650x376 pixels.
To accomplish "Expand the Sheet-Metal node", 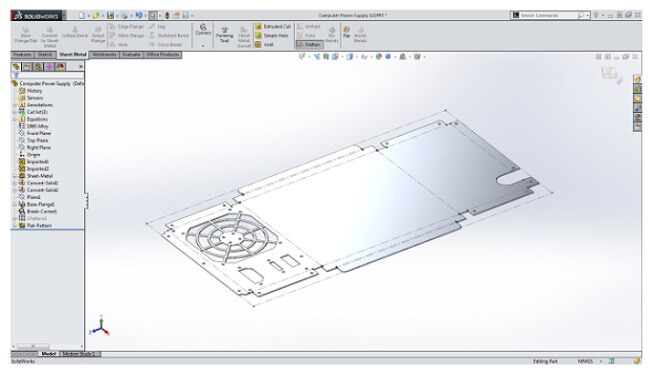I will pyautogui.click(x=15, y=176).
